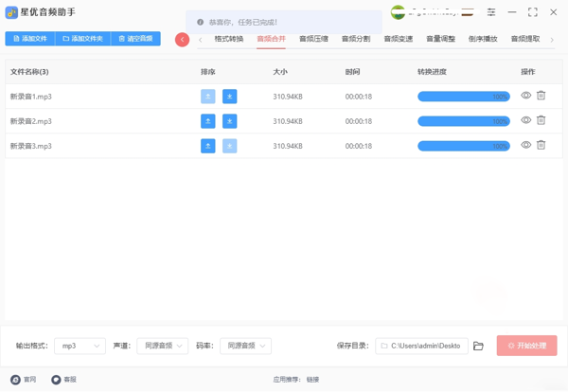Screen dimensions: 568x392
Task: Click the 添加文件 button
Action: coord(30,39)
